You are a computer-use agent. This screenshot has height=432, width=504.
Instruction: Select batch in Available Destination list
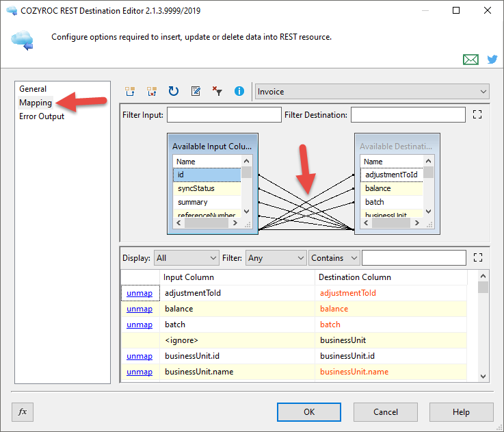coord(391,202)
